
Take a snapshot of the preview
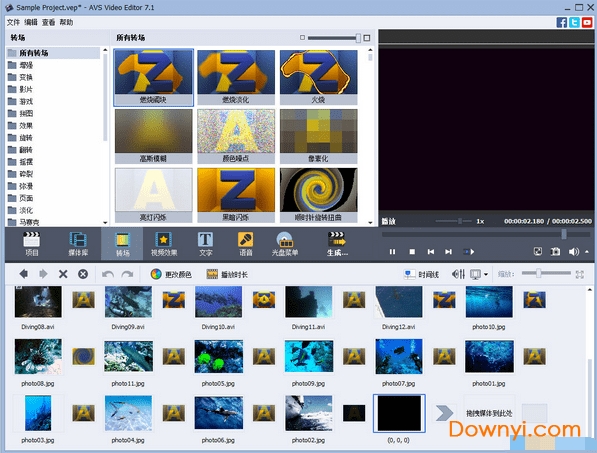(x=555, y=251)
